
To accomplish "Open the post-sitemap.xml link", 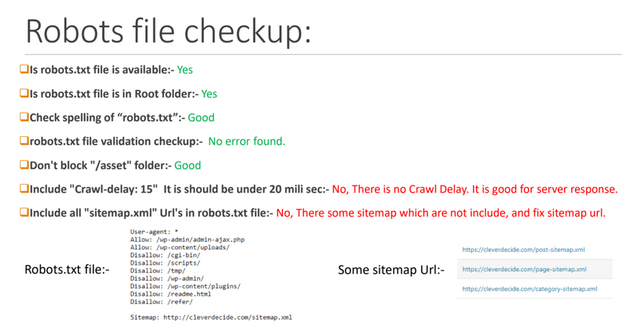I will [x=523, y=250].
